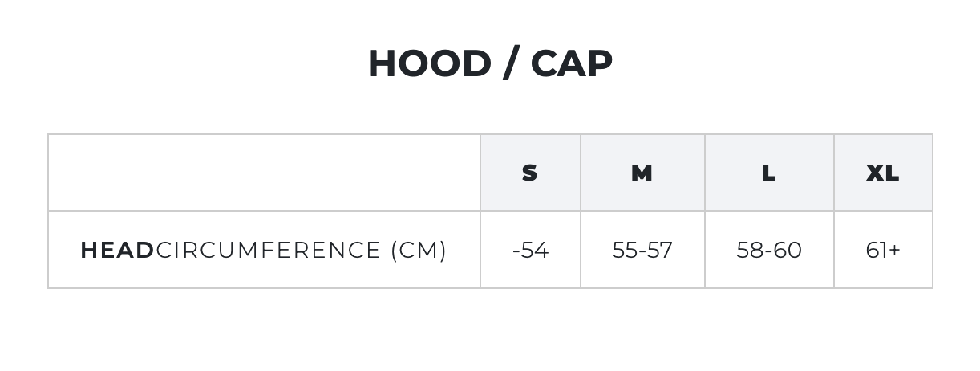Select the L size column header
Viewport: 980px width, 371px height.
(x=769, y=173)
